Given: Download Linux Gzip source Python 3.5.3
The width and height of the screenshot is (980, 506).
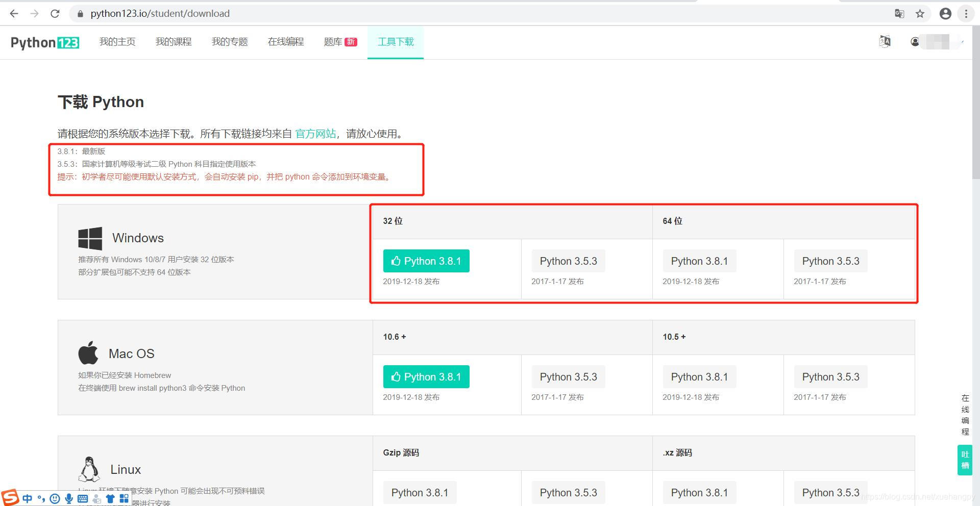Looking at the screenshot, I should [x=568, y=493].
